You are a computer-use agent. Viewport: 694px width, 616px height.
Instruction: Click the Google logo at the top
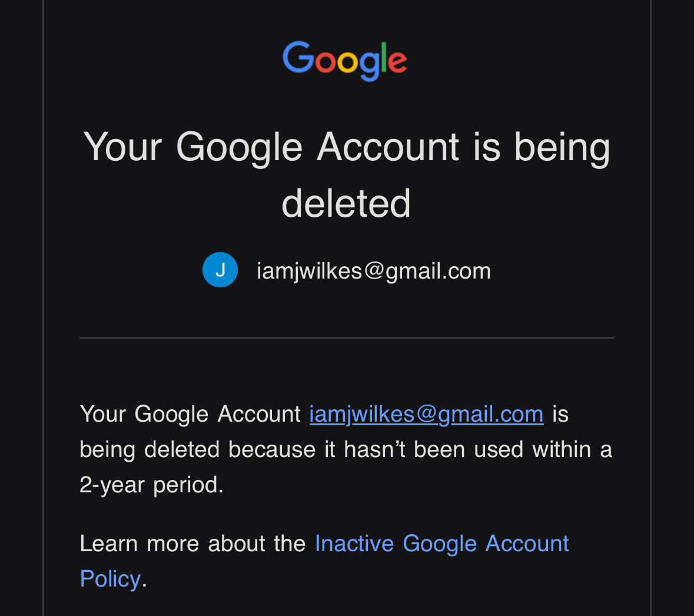point(345,61)
